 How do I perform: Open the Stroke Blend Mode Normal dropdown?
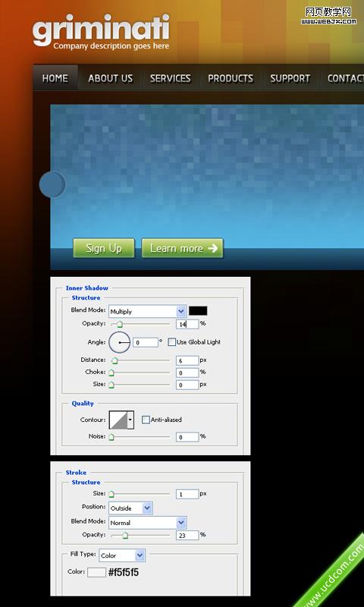tap(148, 523)
